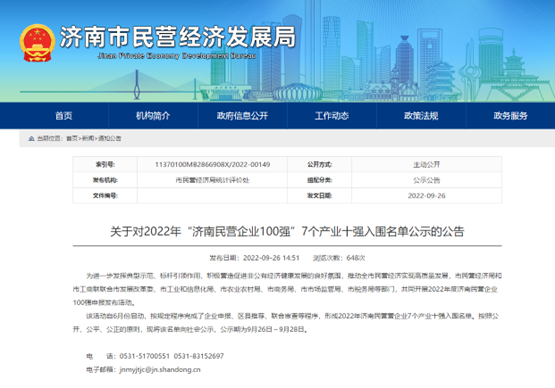Click the home icon in breadcrumb bar
Viewport: 555px width, 388px height.
tap(32, 138)
